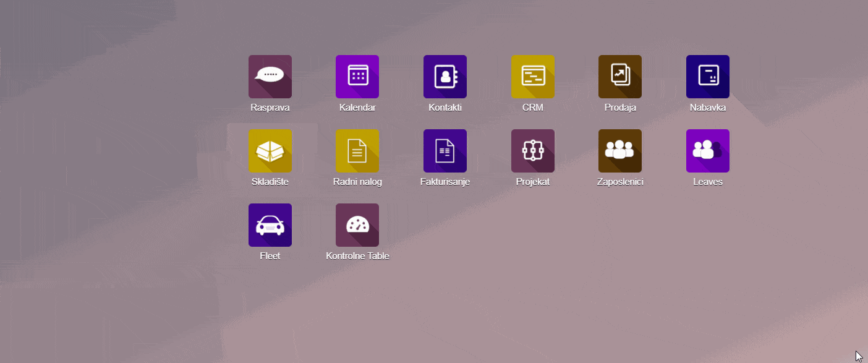This screenshot has width=868, height=363.
Task: Launch the Kalendar app icon
Action: pos(357,77)
